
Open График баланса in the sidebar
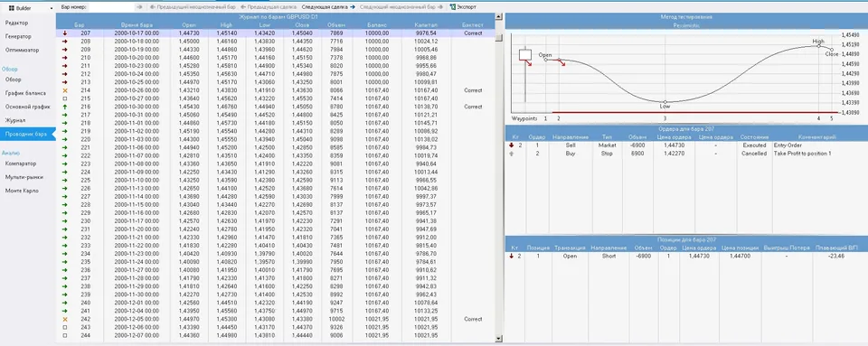pyautogui.click(x=25, y=93)
